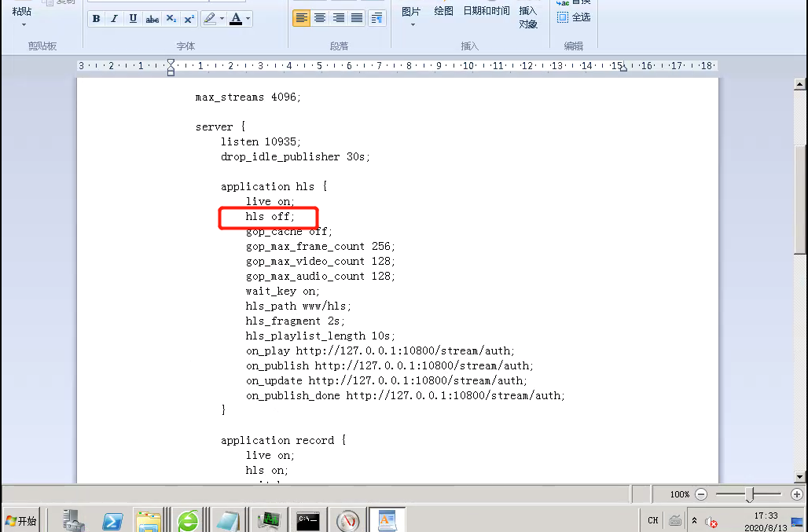Zoom in with the plus button

tap(797, 494)
